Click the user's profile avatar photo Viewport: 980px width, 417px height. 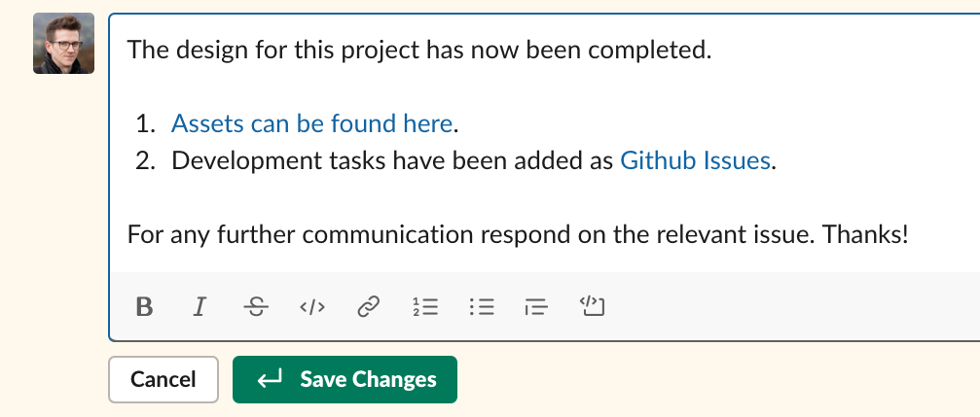64,43
